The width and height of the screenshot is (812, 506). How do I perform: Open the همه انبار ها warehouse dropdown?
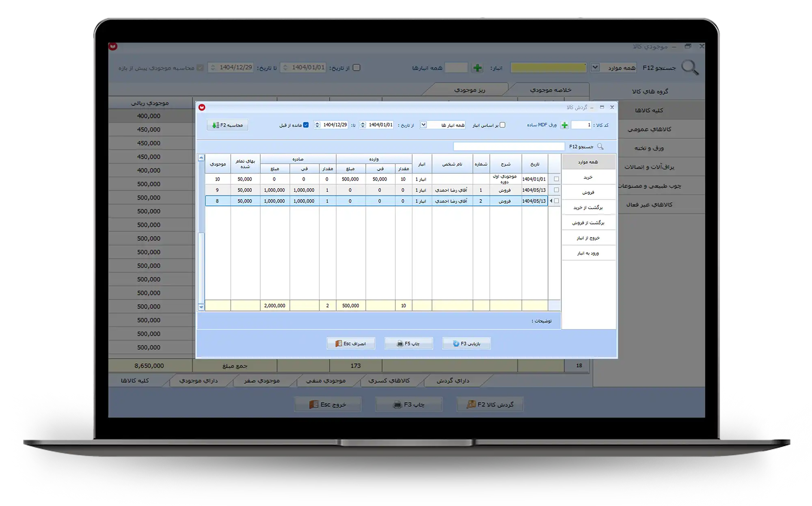point(423,125)
